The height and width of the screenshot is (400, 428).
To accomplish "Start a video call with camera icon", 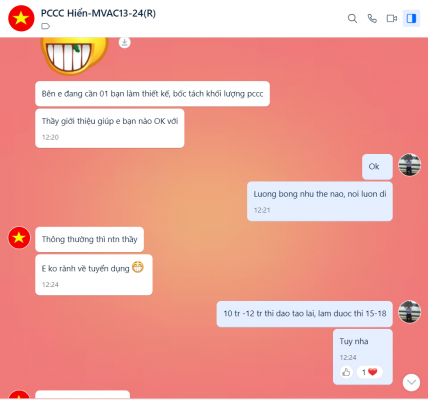I will coord(392,18).
